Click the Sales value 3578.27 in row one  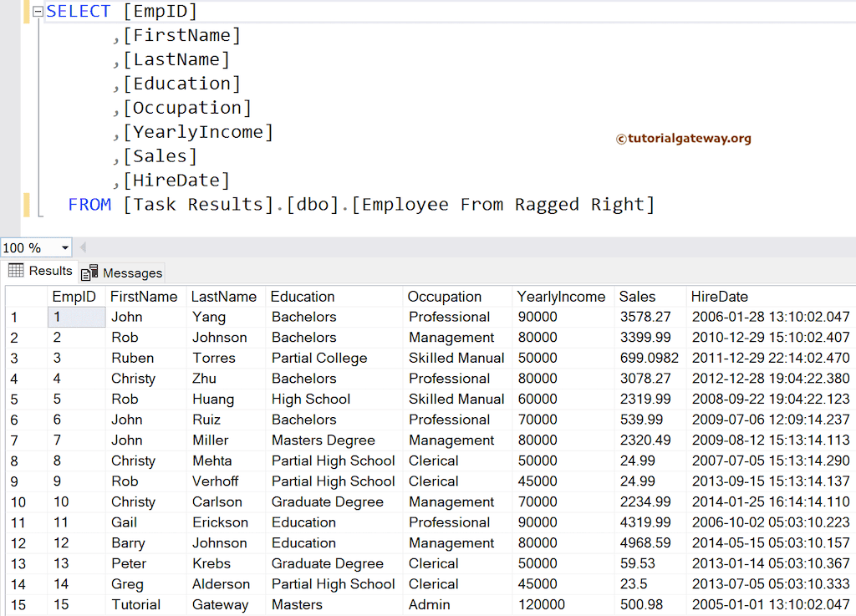(645, 317)
